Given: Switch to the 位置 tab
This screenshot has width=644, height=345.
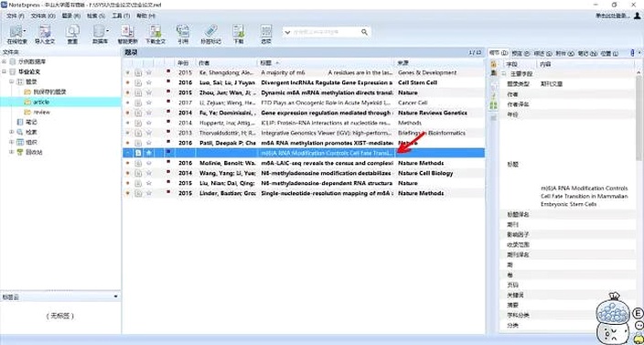Looking at the screenshot, I should pyautogui.click(x=608, y=53).
